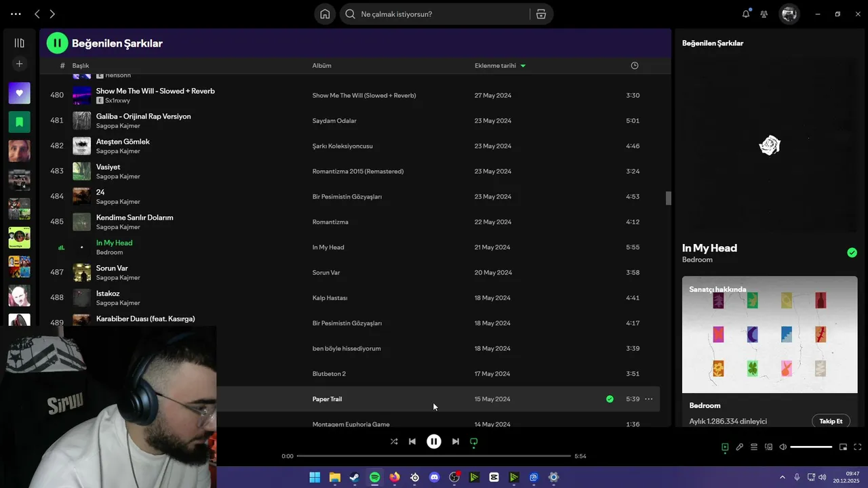Open the miniplayer icon
The width and height of the screenshot is (868, 488).
click(844, 447)
